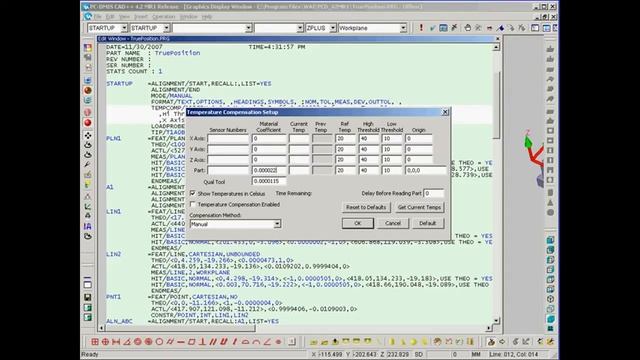Image resolution: width=640 pixels, height=360 pixels.
Task: Click the wrench icon in left toolbar
Action: tap(87, 164)
